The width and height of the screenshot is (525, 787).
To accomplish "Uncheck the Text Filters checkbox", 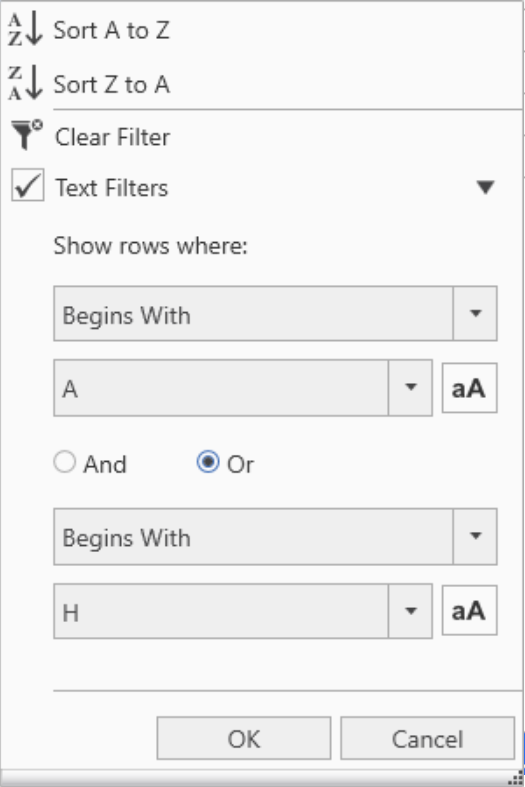I will click(x=28, y=185).
